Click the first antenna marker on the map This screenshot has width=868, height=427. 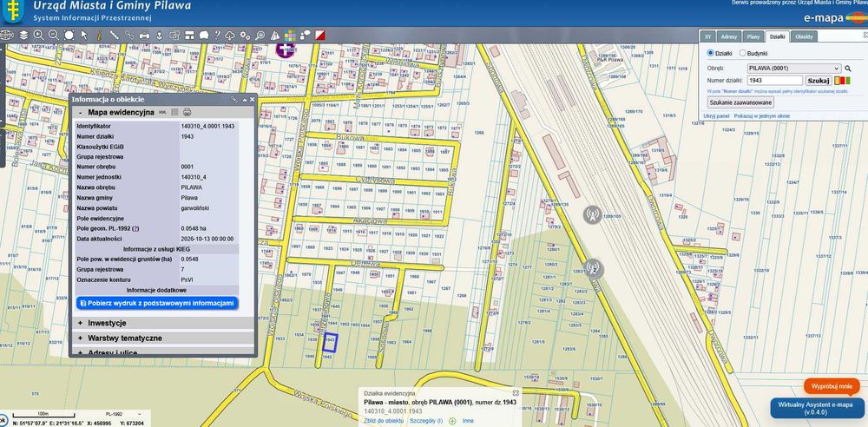(592, 213)
